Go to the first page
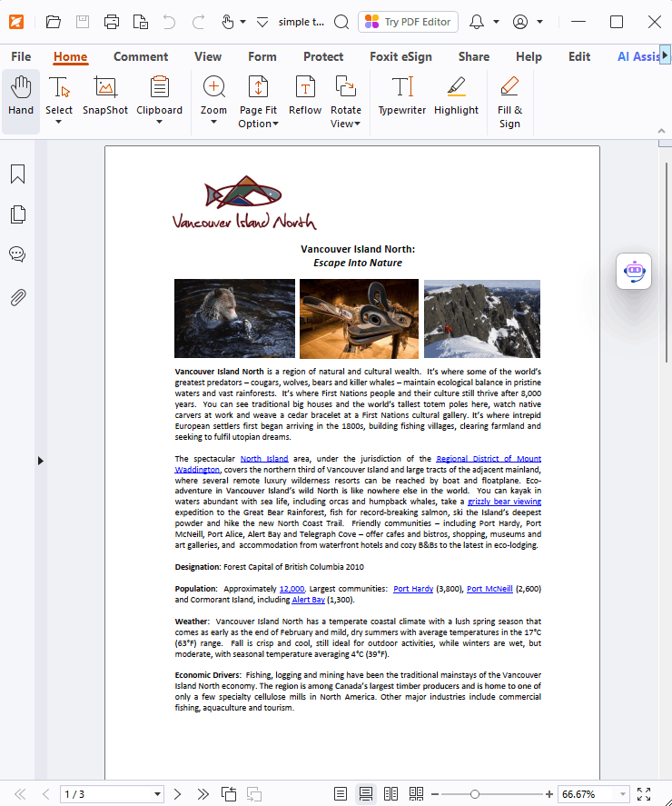Screen dimensions: 672x806 20,794
